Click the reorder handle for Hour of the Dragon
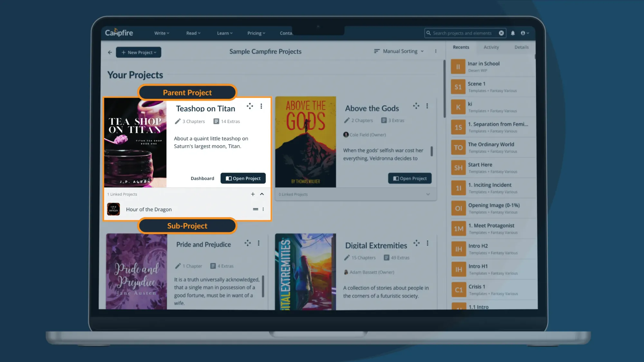The image size is (644, 362). click(x=255, y=209)
